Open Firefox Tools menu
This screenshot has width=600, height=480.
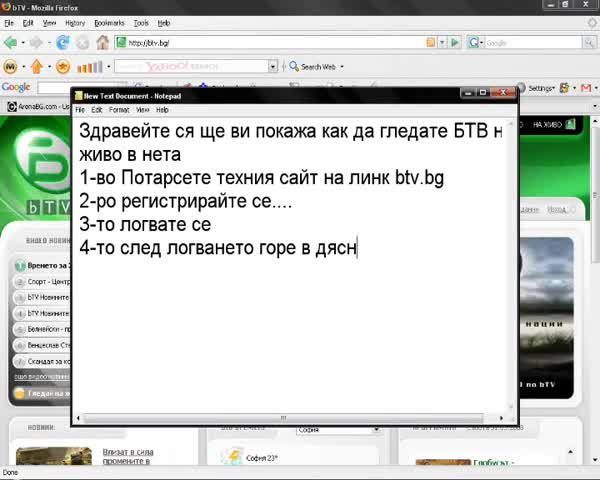click(141, 23)
